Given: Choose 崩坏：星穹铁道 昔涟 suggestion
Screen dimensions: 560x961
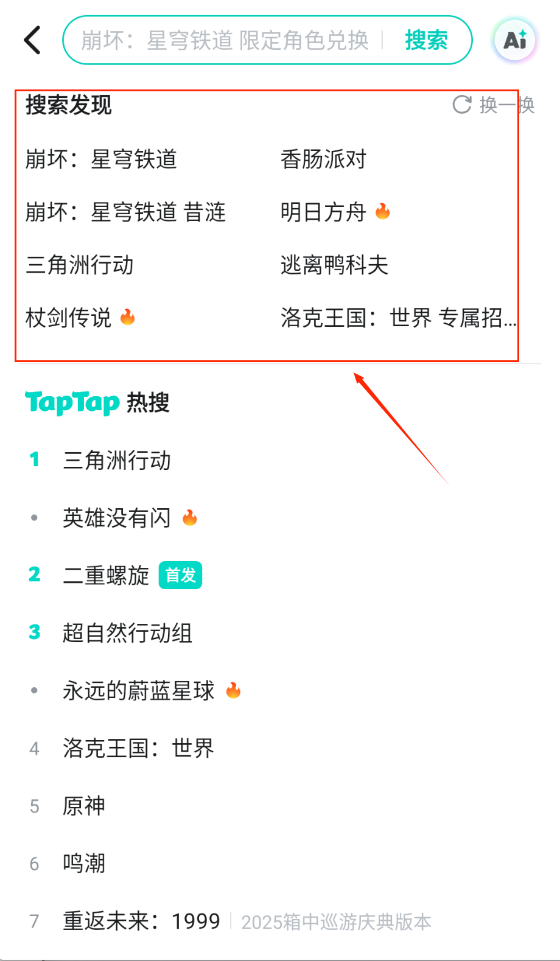Looking at the screenshot, I should pos(125,212).
